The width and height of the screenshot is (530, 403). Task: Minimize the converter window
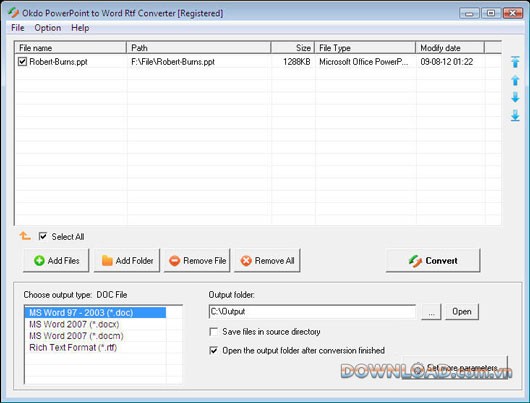pyautogui.click(x=469, y=13)
